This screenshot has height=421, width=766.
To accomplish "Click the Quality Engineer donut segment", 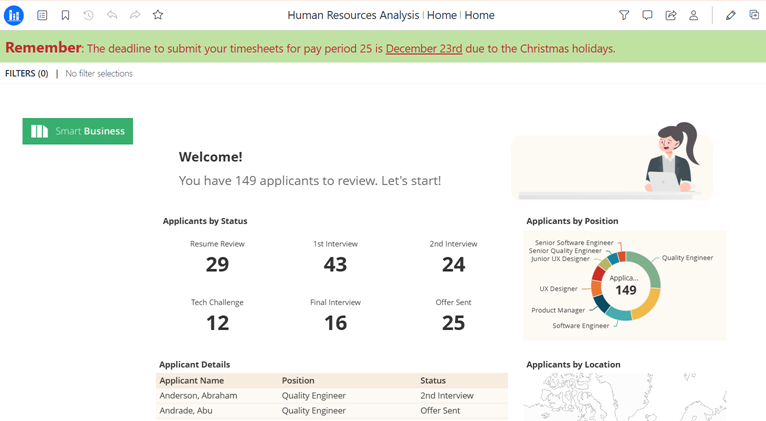I will pos(651,272).
